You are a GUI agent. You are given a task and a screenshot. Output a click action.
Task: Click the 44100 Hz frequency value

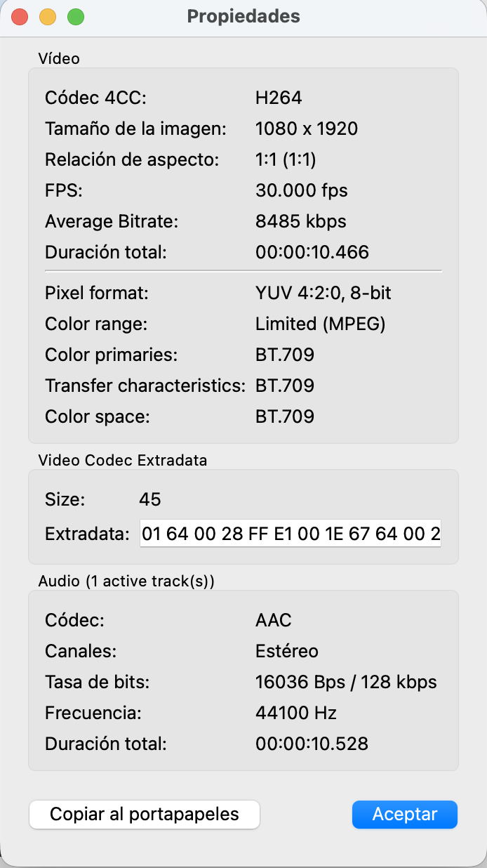pos(296,713)
